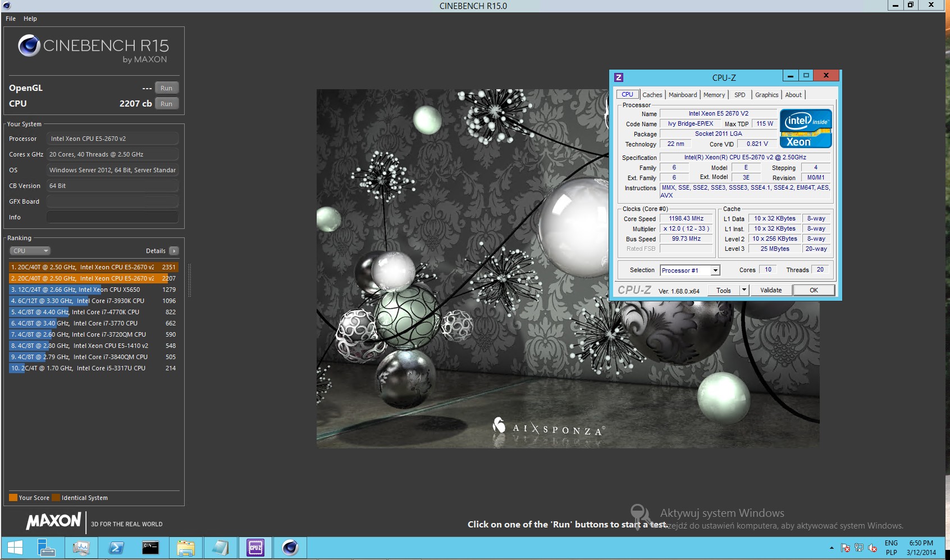Select ranking entry 2 with score 2207

pyautogui.click(x=93, y=278)
